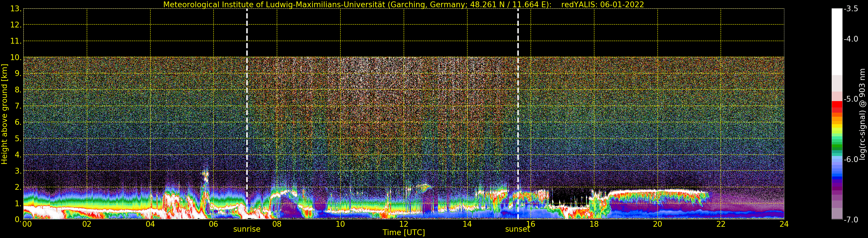
Task: Click the height axis tick label 12.
Action: coord(16,25)
